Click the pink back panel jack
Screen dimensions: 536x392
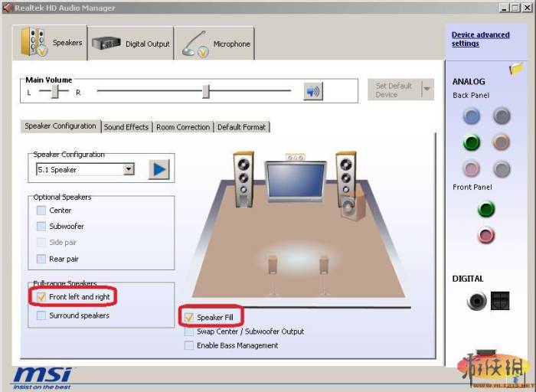pos(472,169)
